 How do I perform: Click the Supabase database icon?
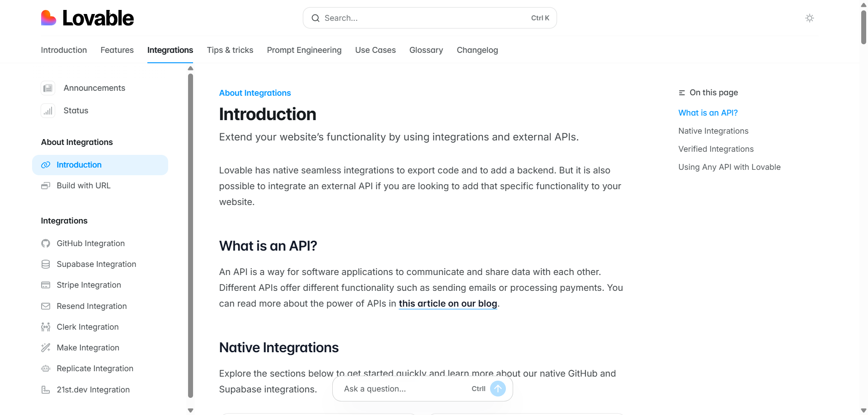tap(46, 264)
